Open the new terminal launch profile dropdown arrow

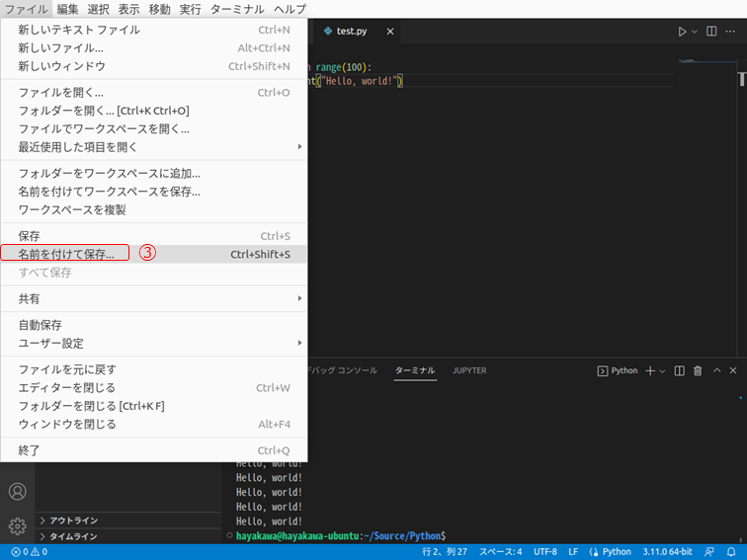click(663, 370)
